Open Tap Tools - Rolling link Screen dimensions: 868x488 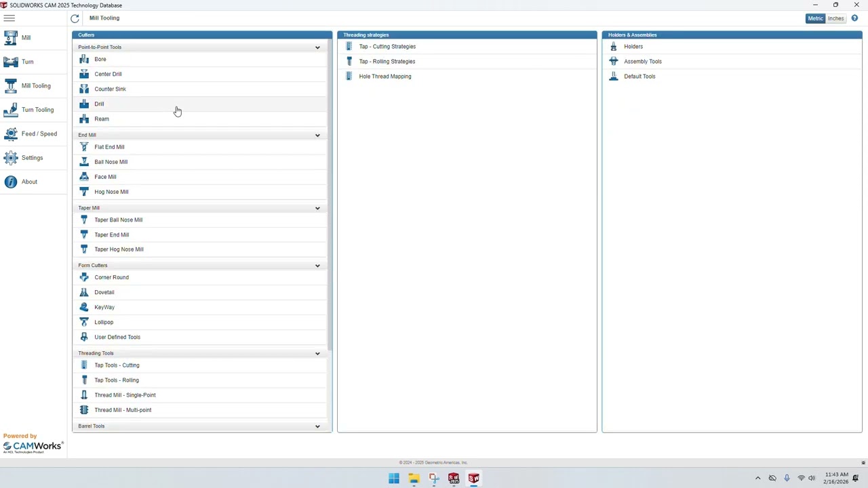[117, 380]
